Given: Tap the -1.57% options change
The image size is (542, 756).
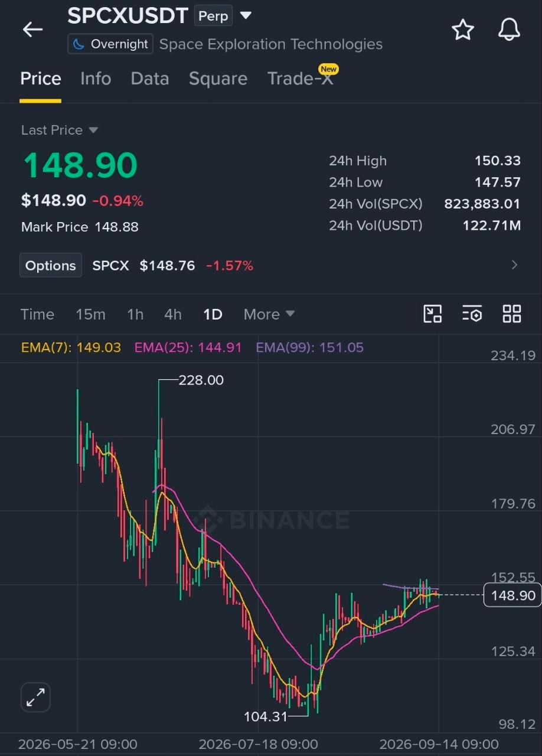Looking at the screenshot, I should [230, 266].
